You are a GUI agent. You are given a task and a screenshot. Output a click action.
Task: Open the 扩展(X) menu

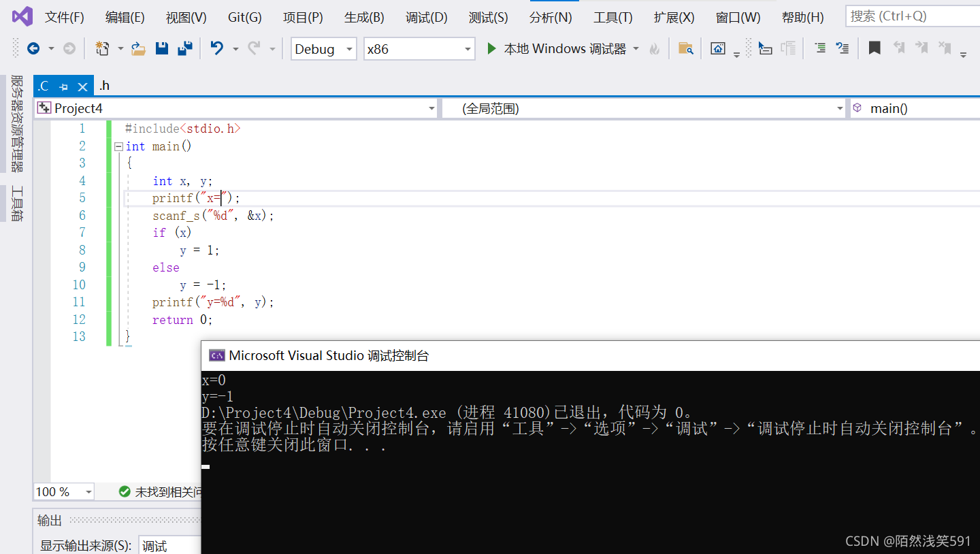pyautogui.click(x=674, y=17)
